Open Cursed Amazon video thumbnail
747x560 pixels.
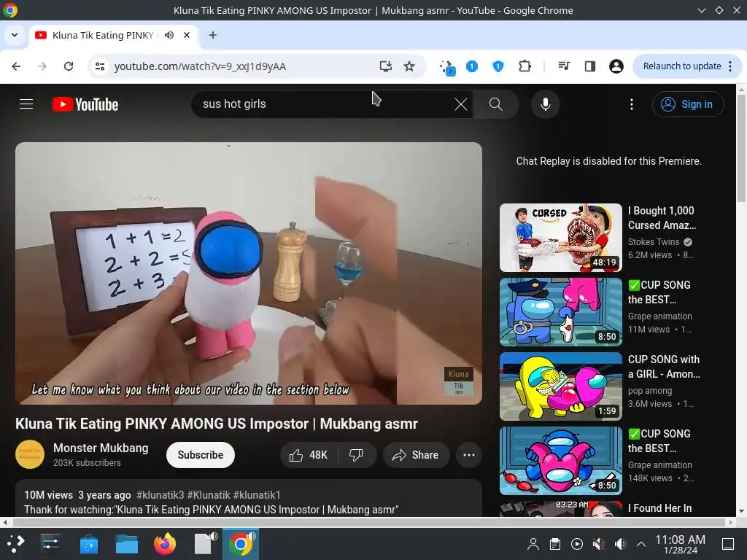pos(561,238)
